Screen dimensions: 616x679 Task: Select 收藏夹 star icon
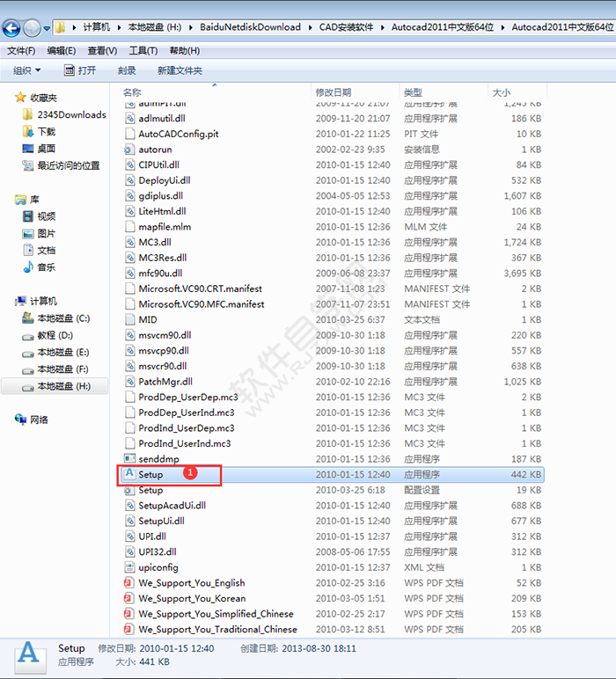[20, 98]
